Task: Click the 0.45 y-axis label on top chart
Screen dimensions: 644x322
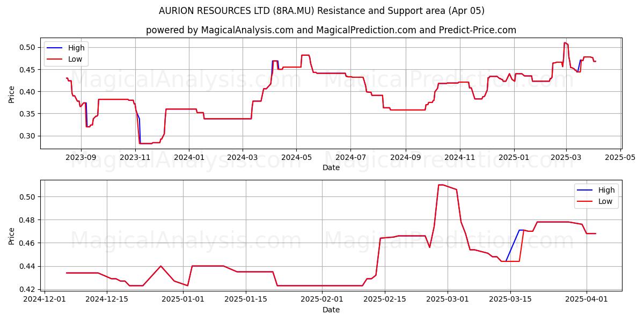Action: 28,69
